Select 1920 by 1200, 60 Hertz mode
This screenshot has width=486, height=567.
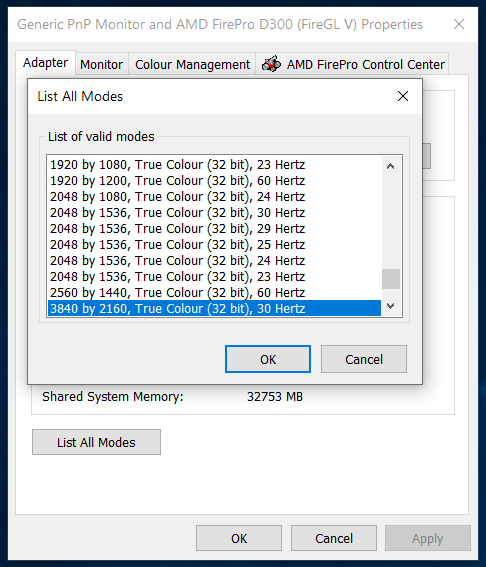tap(214, 181)
